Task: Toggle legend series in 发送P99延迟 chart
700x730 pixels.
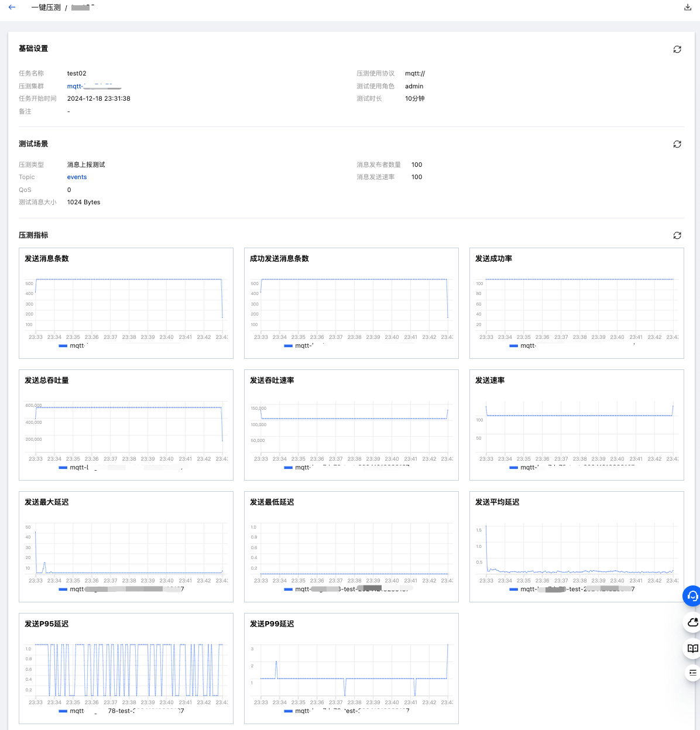Action: [x=346, y=711]
